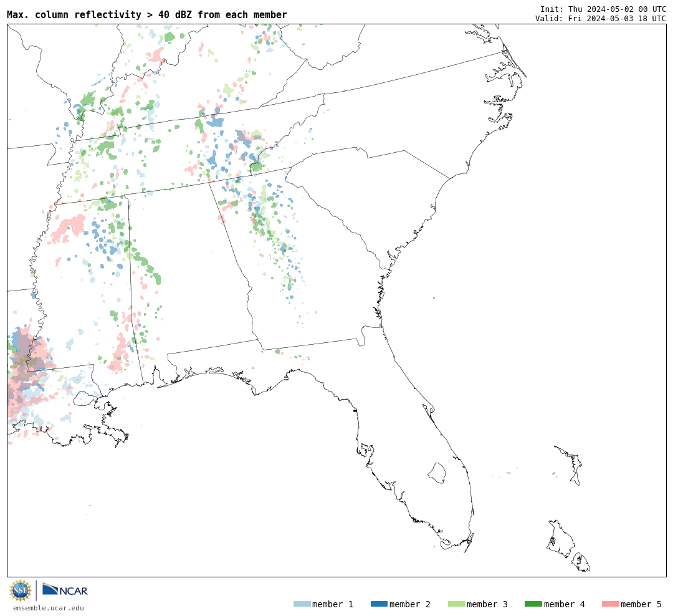
Task: Select the 'member 2' legend label
Action: [410, 604]
